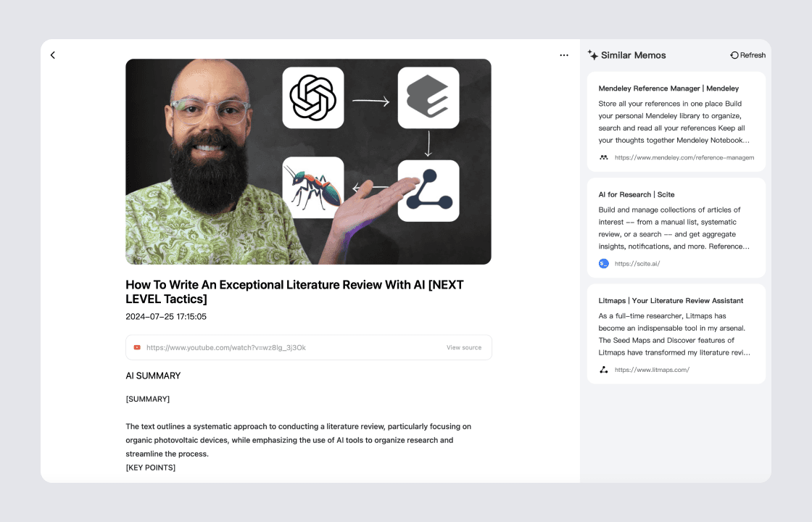Open the litmaps.com URL link
This screenshot has height=522, width=812.
(x=652, y=369)
